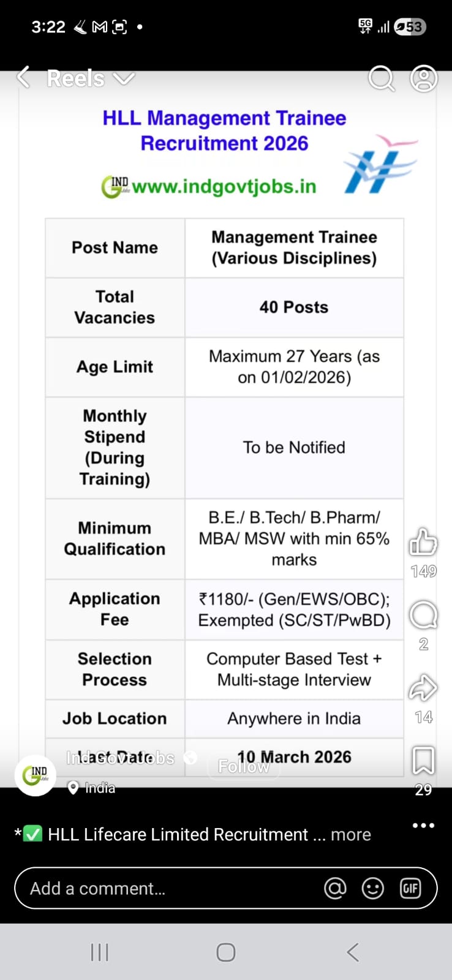
Task: Tap the @ mention icon
Action: pos(335,888)
